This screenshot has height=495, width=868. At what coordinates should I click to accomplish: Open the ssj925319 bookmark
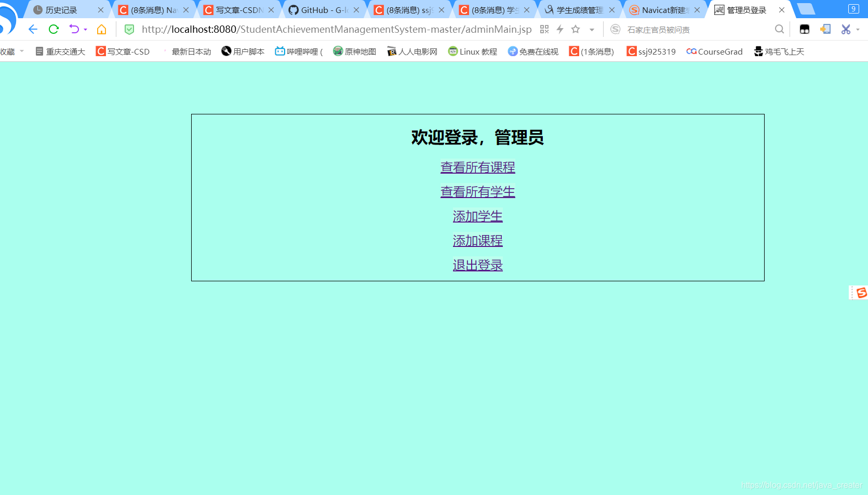(x=651, y=51)
